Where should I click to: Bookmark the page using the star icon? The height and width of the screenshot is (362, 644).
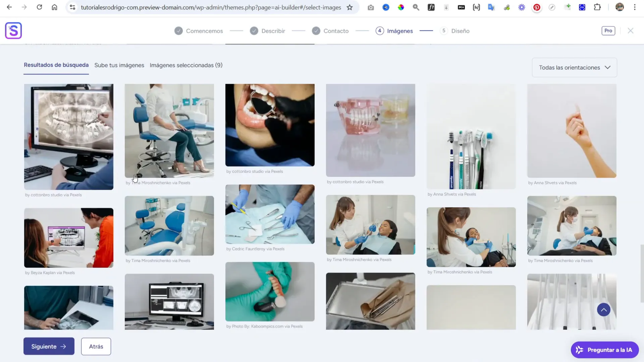point(350,7)
